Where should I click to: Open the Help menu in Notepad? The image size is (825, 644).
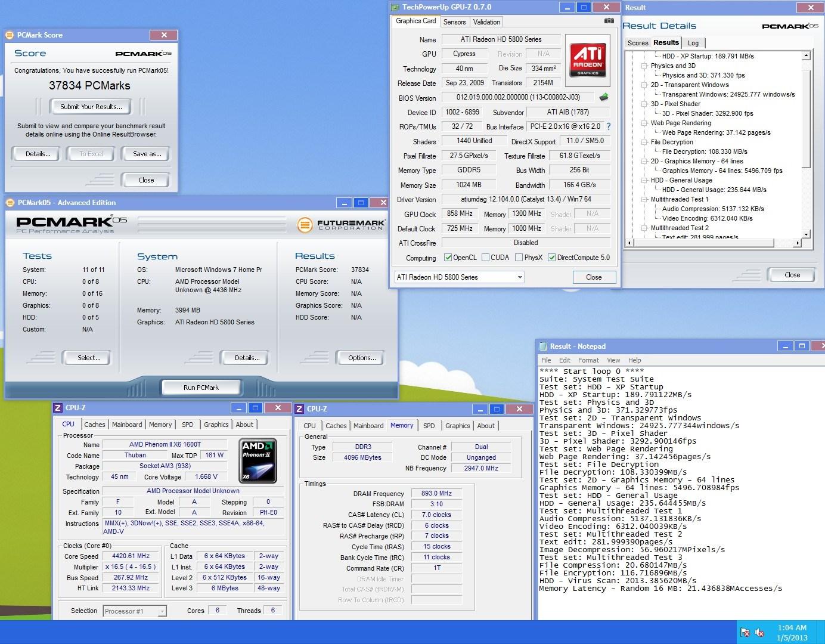pos(634,360)
